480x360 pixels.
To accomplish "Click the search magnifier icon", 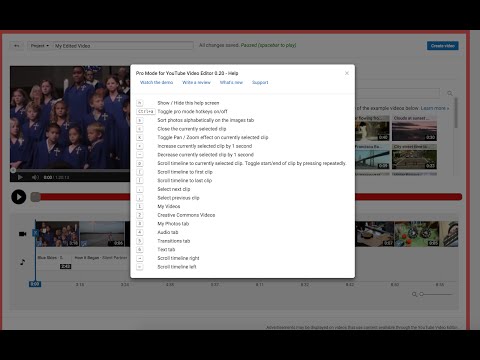I will tap(450, 93).
